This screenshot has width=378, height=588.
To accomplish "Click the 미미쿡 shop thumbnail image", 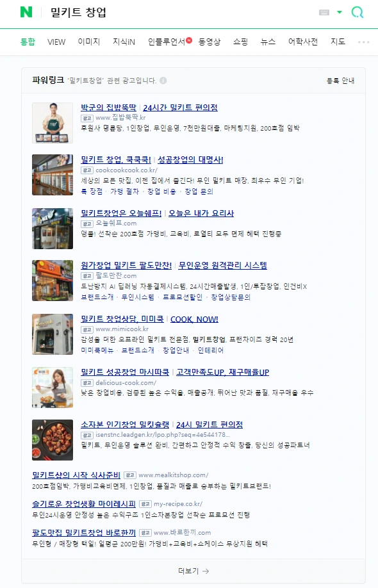I will pos(53,334).
